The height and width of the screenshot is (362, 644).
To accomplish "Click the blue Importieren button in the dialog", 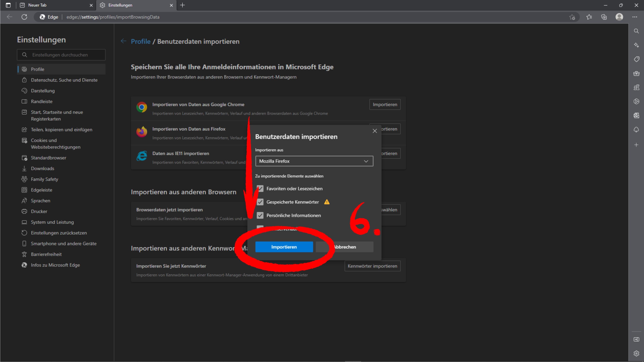I will coord(284,247).
